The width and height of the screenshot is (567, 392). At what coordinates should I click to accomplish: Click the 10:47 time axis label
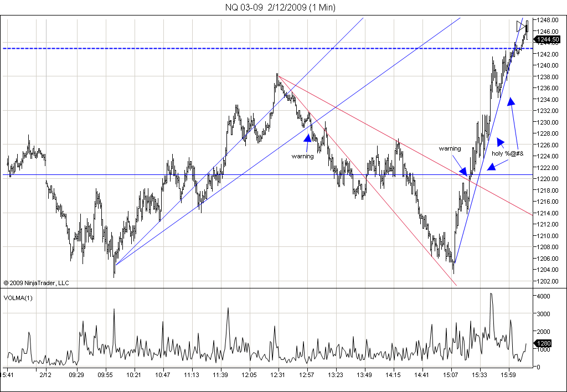click(x=163, y=375)
